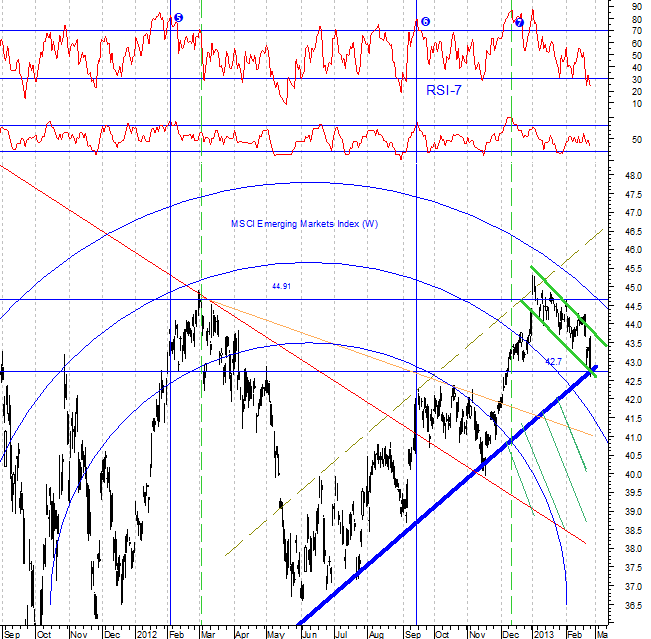
Task: Click the 20 level on RSI scale
Action: point(637,92)
